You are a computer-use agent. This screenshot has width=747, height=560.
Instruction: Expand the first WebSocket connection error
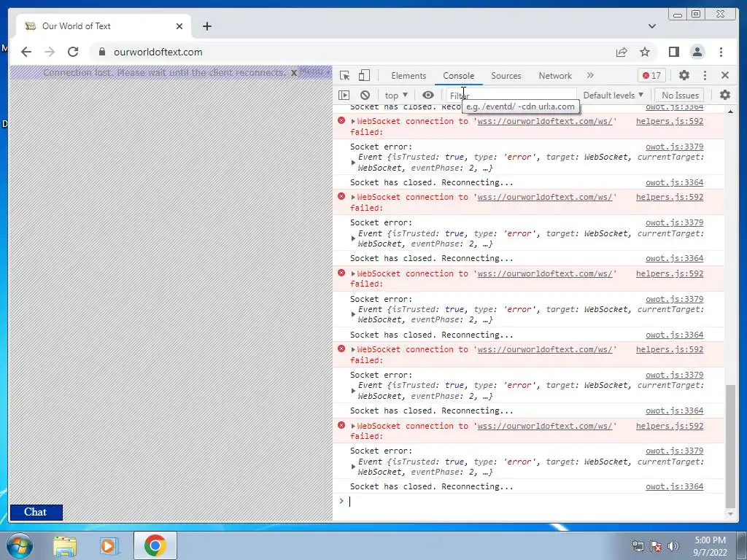pos(353,122)
